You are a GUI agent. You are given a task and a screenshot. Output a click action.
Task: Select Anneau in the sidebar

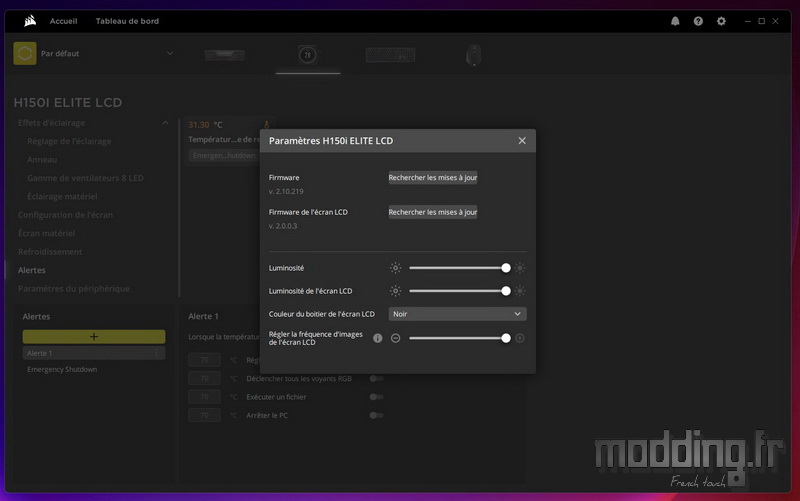[42, 160]
